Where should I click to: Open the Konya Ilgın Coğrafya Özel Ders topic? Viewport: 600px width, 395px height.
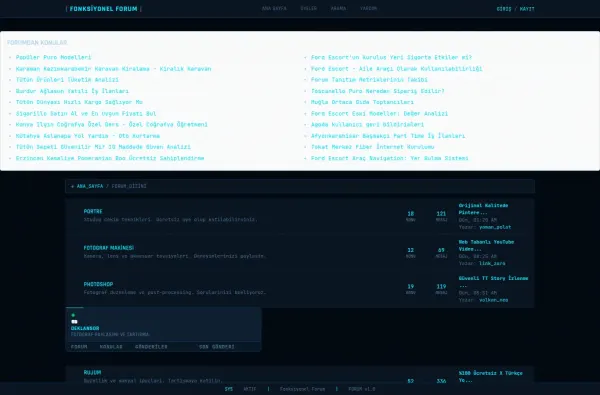coord(111,124)
